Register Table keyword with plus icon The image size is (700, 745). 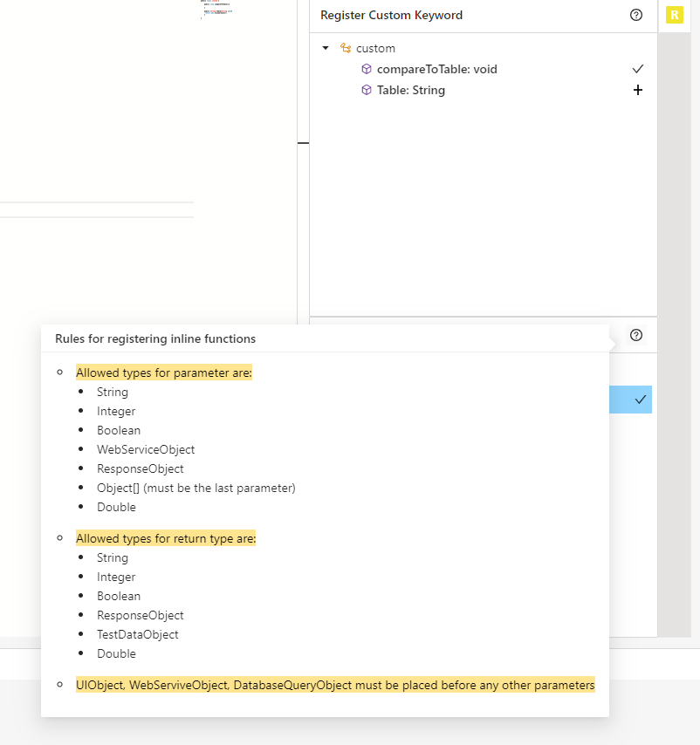pos(638,90)
